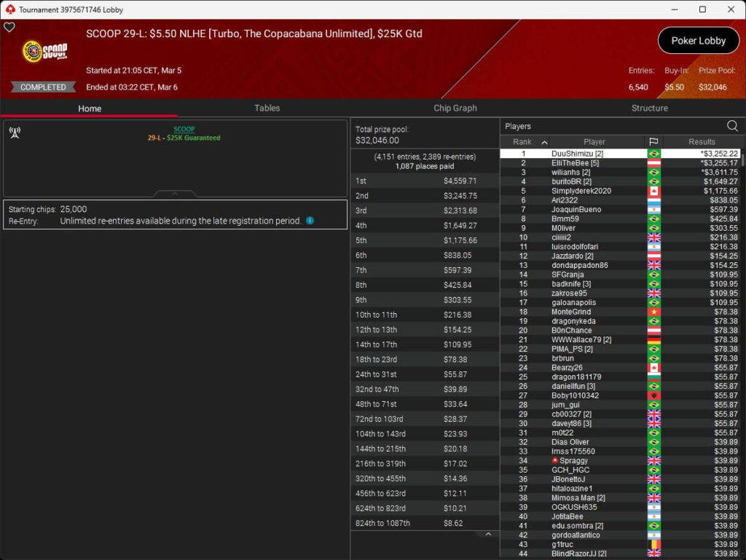Switch to the Tables tab
The width and height of the screenshot is (746, 560).
[267, 108]
